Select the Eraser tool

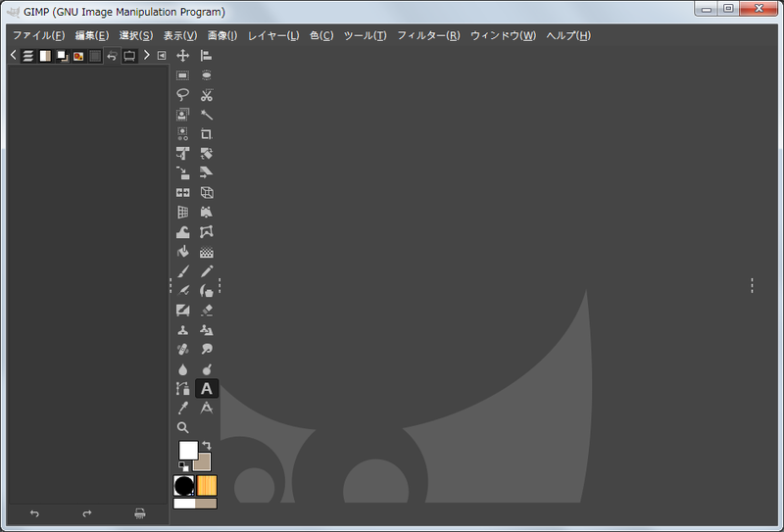[x=206, y=310]
